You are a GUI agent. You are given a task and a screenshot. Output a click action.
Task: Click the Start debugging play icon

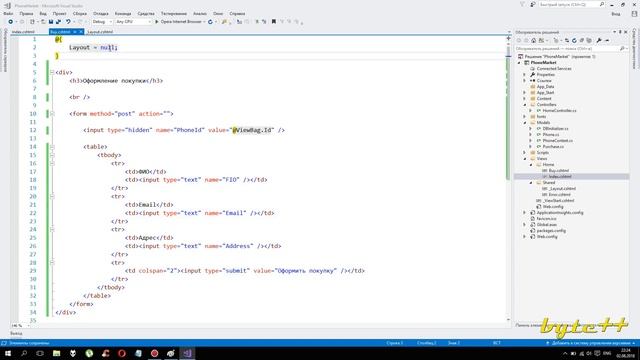[157, 22]
